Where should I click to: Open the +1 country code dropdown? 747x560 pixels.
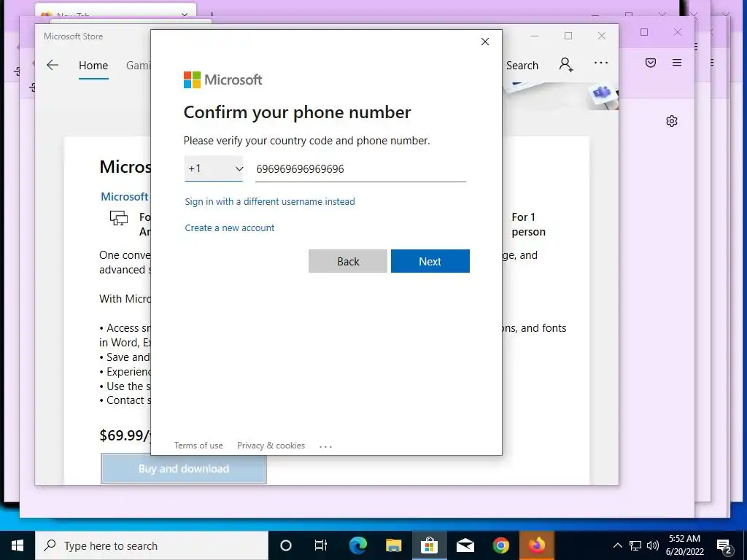point(214,168)
